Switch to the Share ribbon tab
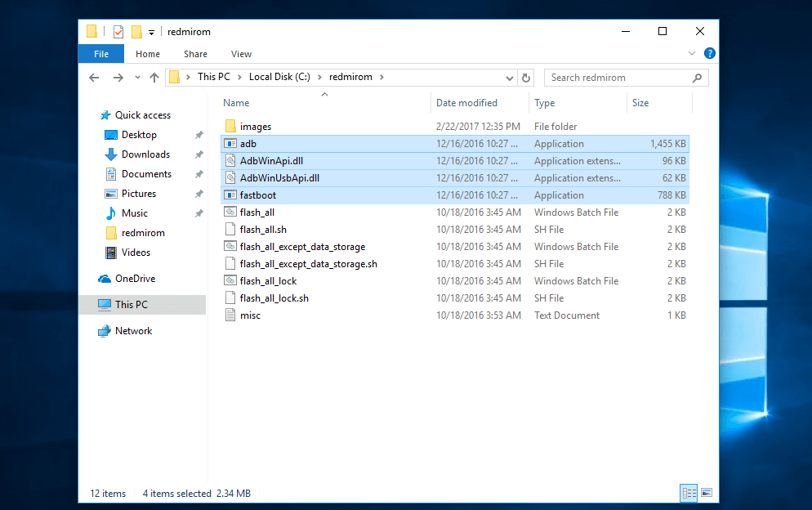The height and width of the screenshot is (510, 812). tap(195, 54)
